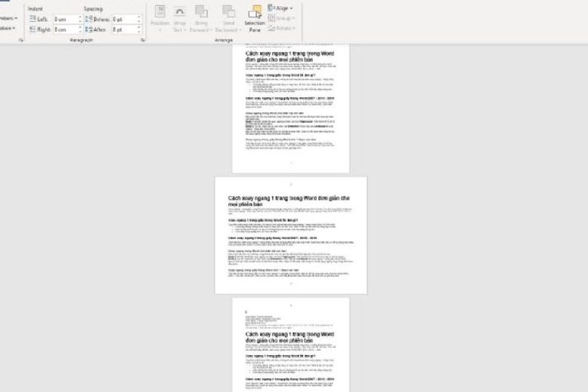Open the Group dropdown
The image size is (588, 392).
click(282, 18)
